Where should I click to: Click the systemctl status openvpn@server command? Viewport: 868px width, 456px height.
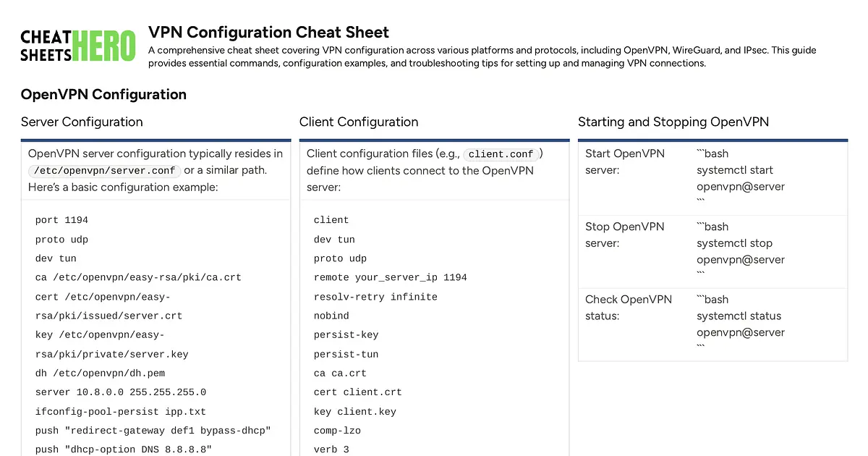point(740,324)
